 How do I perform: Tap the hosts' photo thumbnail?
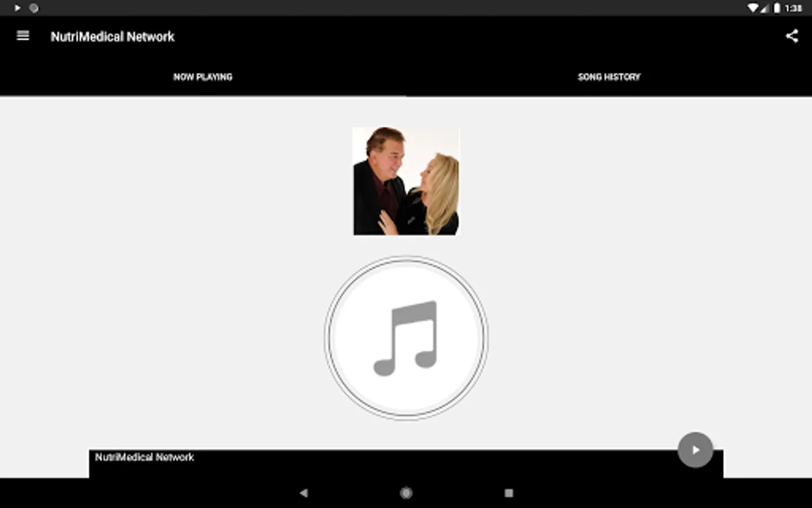click(406, 181)
